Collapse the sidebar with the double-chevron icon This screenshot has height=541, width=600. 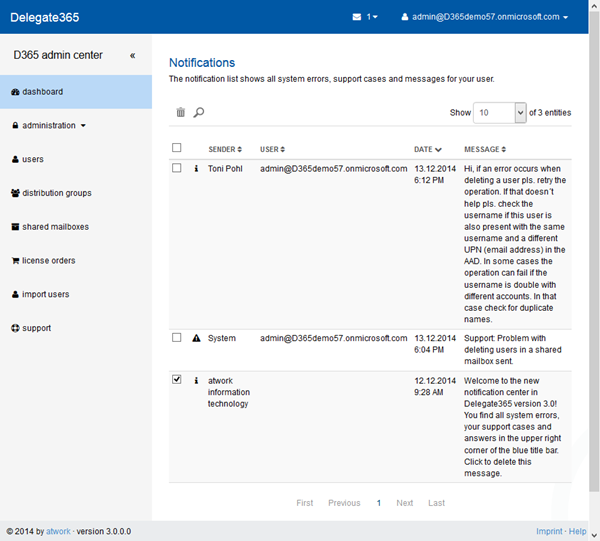pos(132,55)
